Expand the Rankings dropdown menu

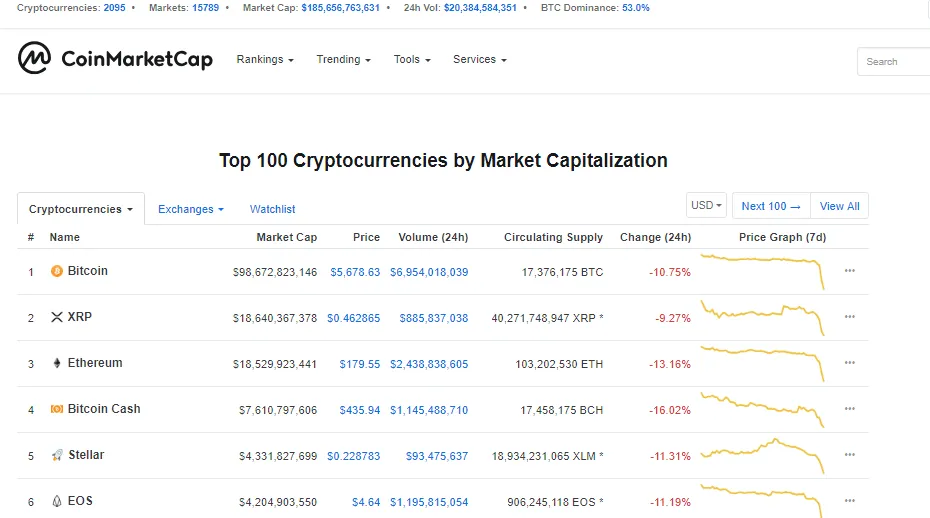point(265,59)
